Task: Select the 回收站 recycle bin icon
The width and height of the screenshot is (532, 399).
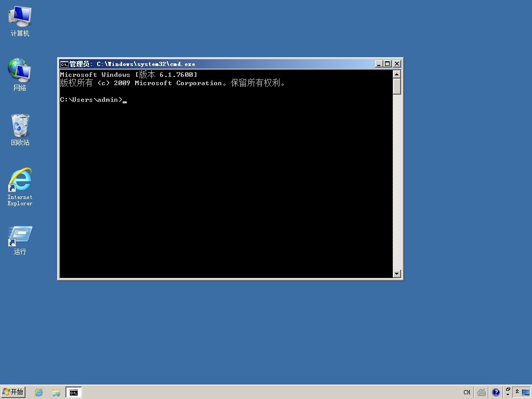Action: click(20, 129)
